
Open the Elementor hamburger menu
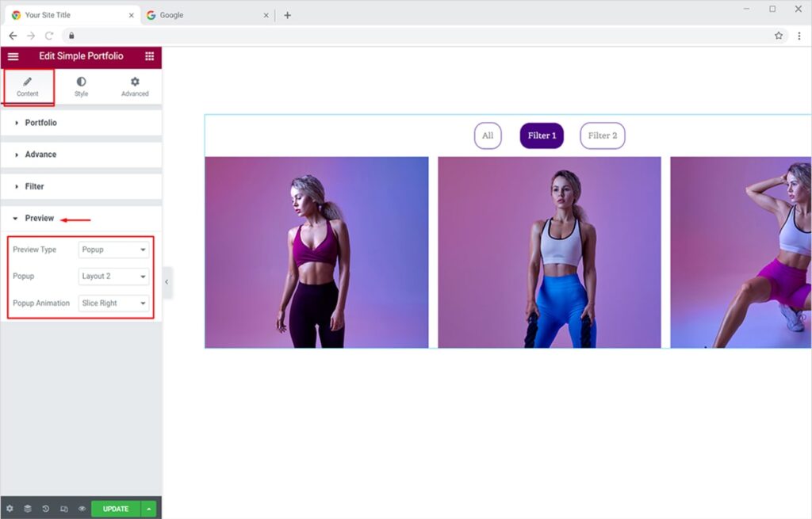(x=13, y=56)
